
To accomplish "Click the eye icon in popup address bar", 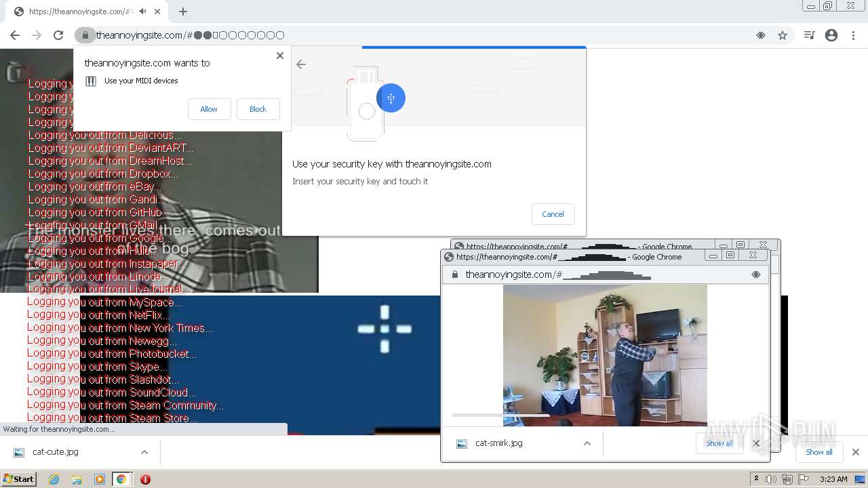I will point(756,274).
